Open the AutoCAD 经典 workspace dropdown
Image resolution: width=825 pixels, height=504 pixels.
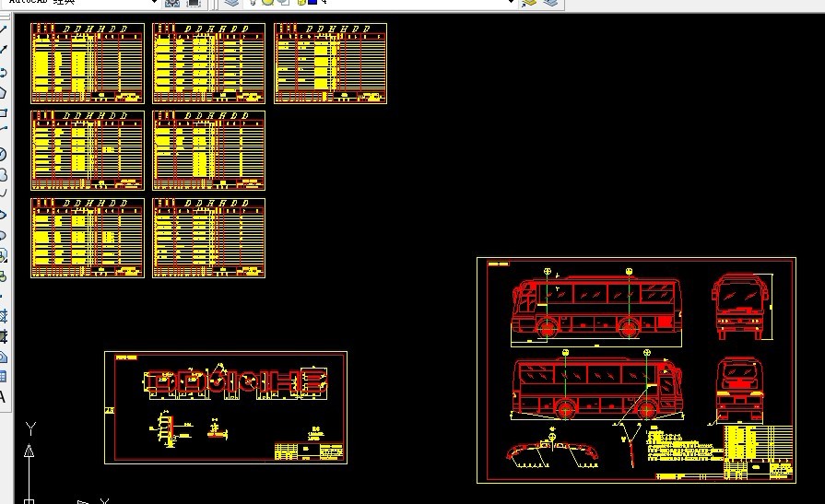[x=154, y=2]
